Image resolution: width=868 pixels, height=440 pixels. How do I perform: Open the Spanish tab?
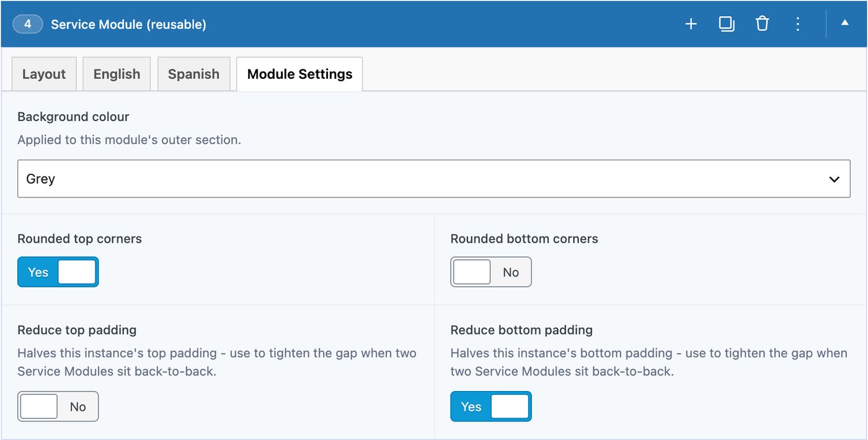click(x=193, y=74)
